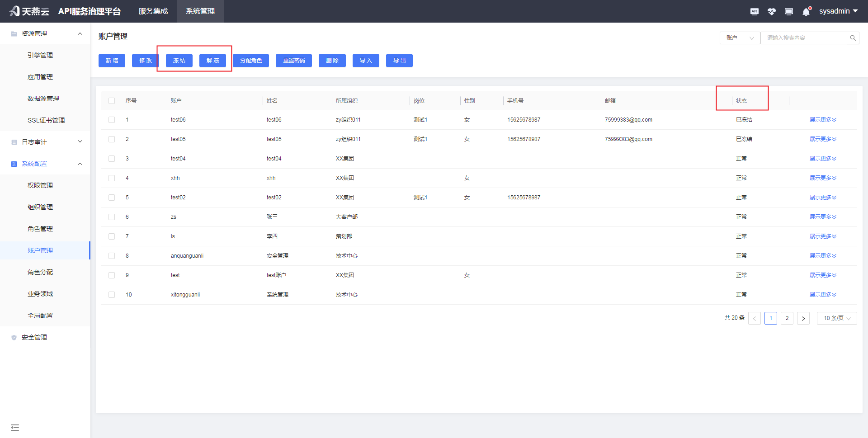Select the checkbox for row xhh

(x=112, y=178)
